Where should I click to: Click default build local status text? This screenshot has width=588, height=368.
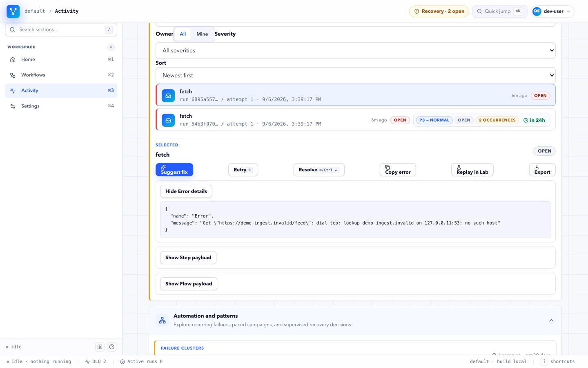pyautogui.click(x=498, y=361)
